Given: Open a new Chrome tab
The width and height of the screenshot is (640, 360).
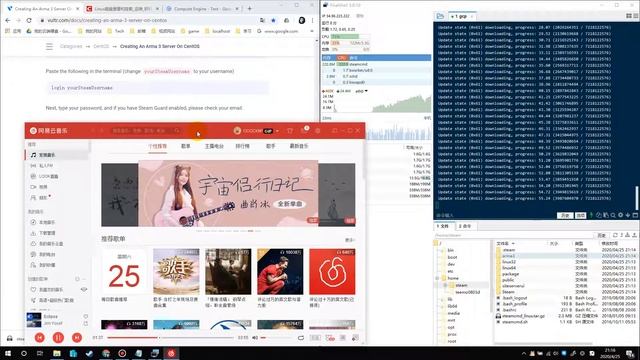Looking at the screenshot, I should click(x=249, y=8).
